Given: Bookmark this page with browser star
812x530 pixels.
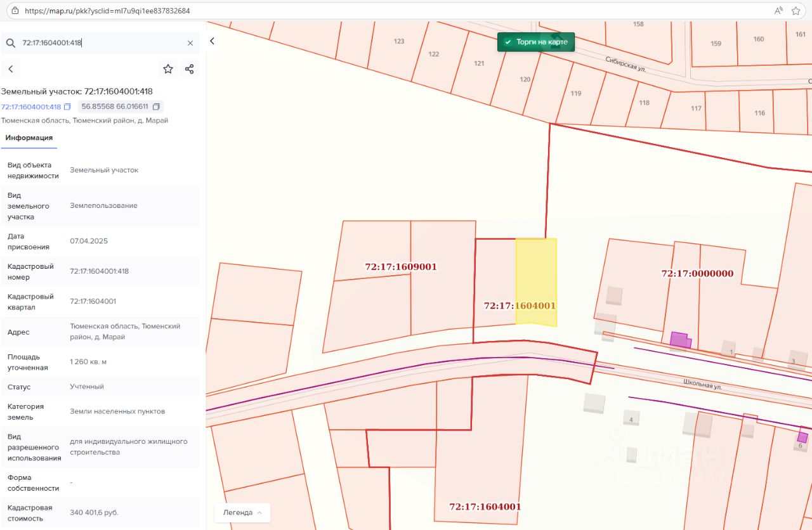Looking at the screenshot, I should pos(796,11).
